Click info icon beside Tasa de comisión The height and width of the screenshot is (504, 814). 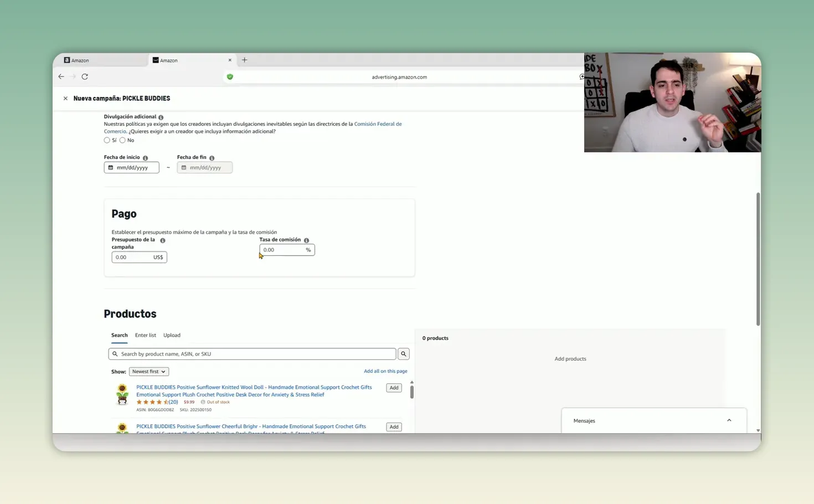[306, 240]
